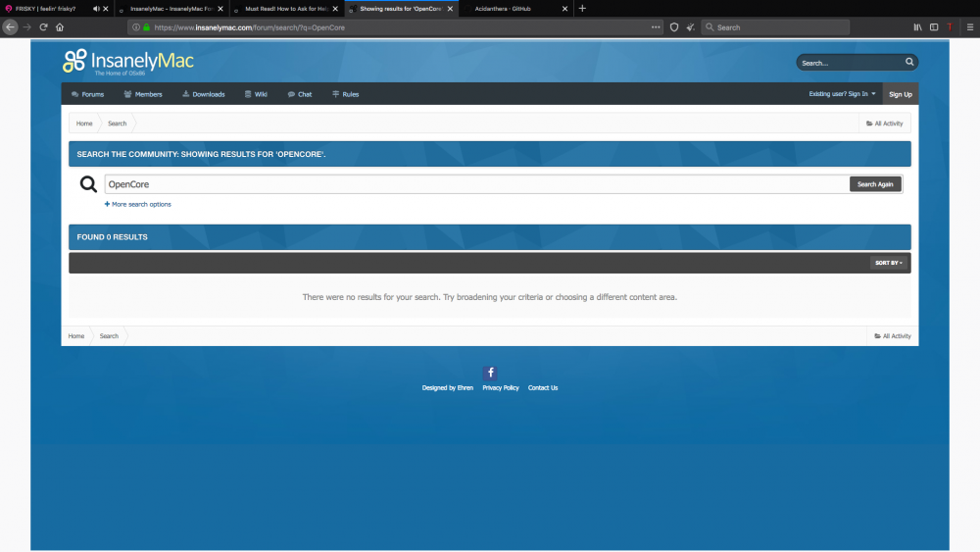This screenshot has height=552, width=980.
Task: Open page actions three-dots menu
Action: (x=656, y=26)
